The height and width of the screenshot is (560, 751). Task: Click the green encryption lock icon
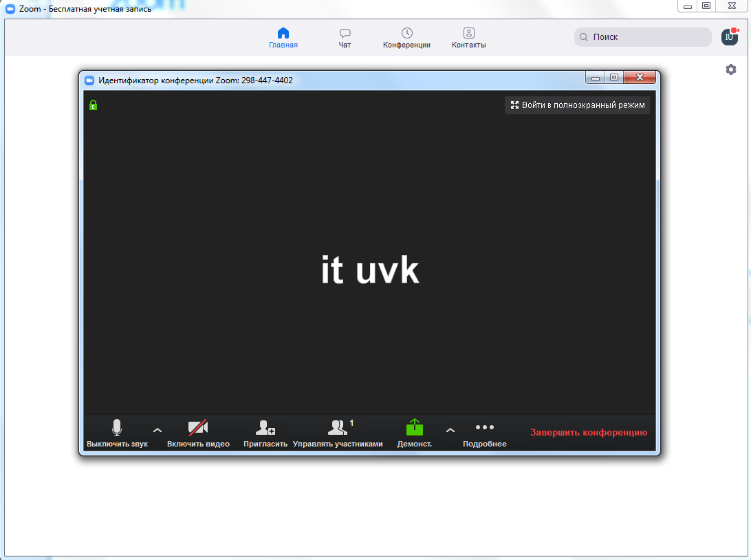pyautogui.click(x=93, y=105)
